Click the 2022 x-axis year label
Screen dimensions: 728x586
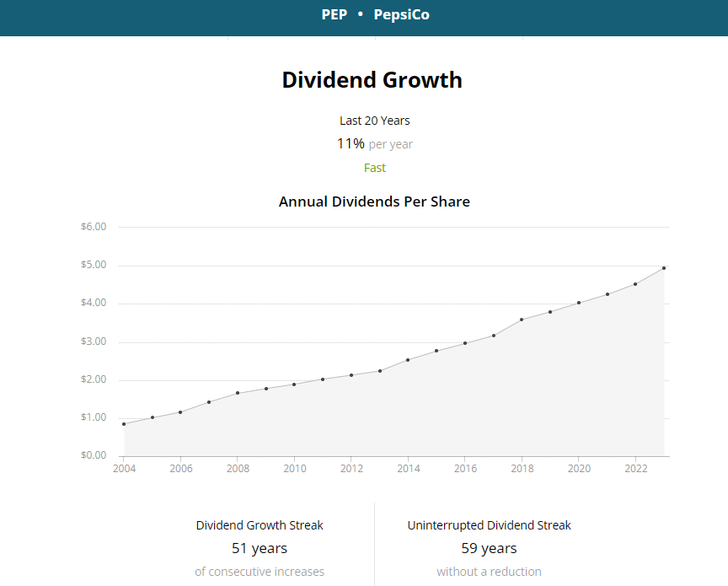(635, 469)
